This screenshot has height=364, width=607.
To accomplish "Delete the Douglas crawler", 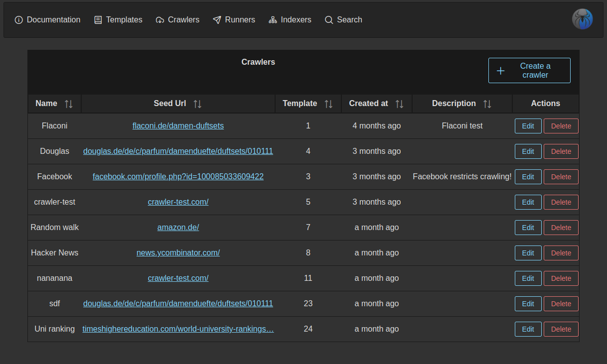I will [x=561, y=151].
